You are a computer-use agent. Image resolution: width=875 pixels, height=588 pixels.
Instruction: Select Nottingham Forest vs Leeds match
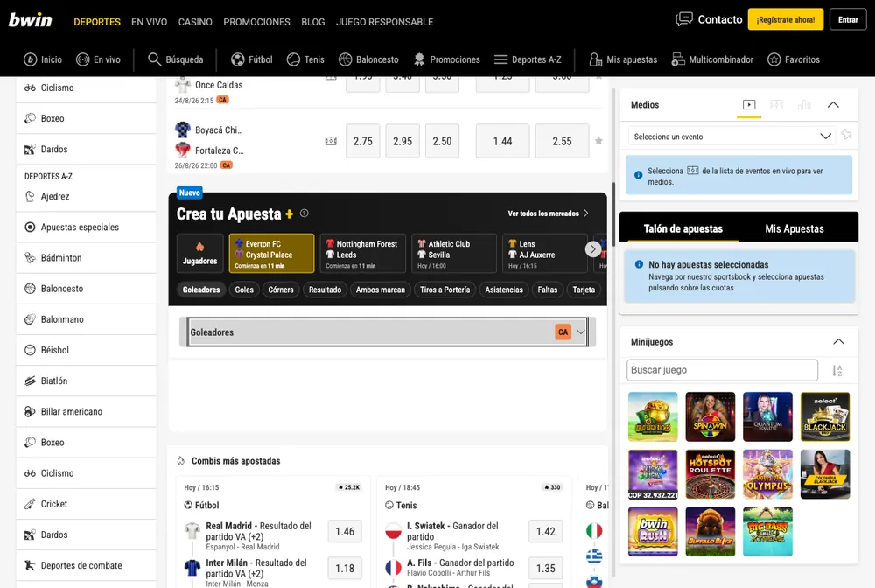363,253
